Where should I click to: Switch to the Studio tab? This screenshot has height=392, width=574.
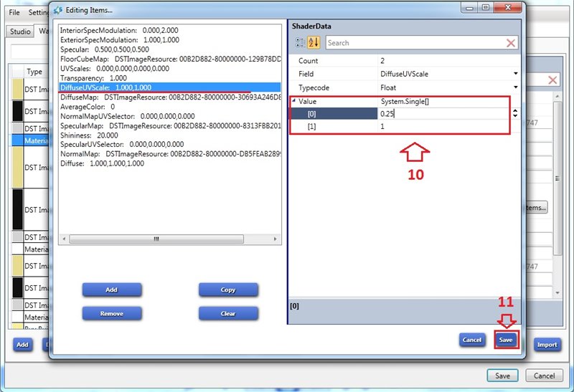click(20, 32)
